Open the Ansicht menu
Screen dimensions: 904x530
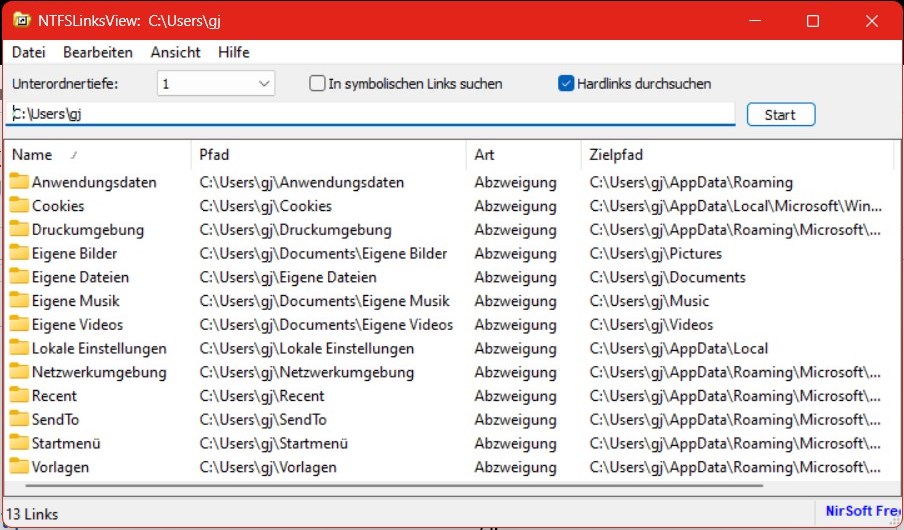pyautogui.click(x=175, y=52)
